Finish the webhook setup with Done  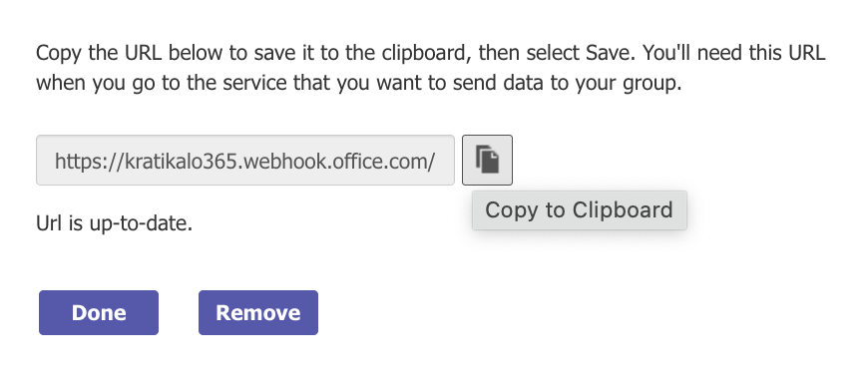click(99, 312)
